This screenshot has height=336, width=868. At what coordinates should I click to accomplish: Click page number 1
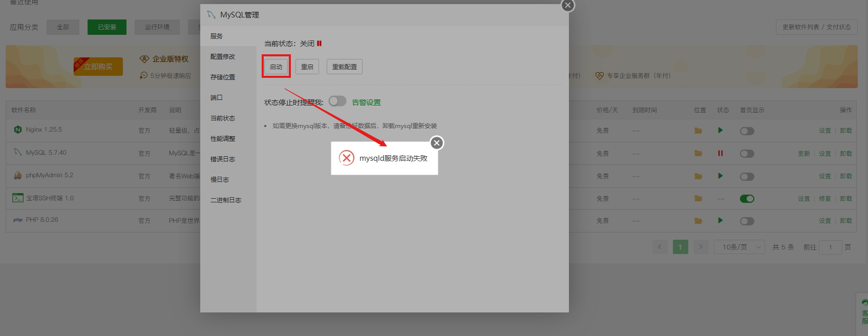(x=680, y=247)
